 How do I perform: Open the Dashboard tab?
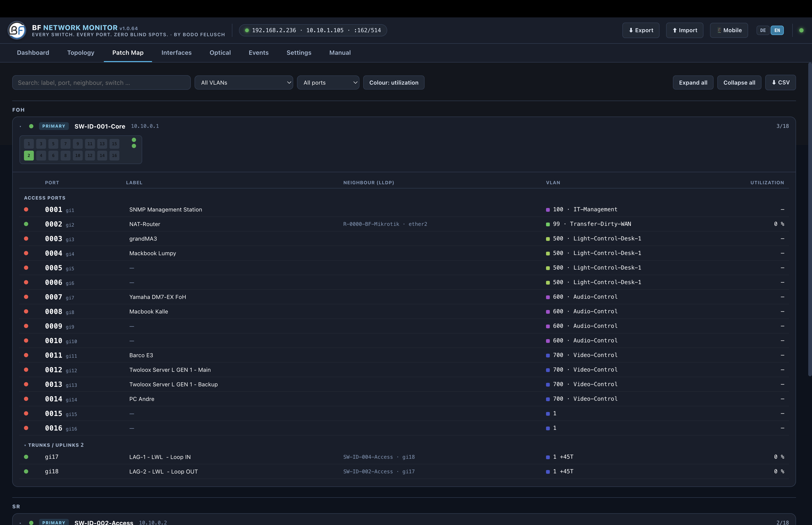(33, 53)
